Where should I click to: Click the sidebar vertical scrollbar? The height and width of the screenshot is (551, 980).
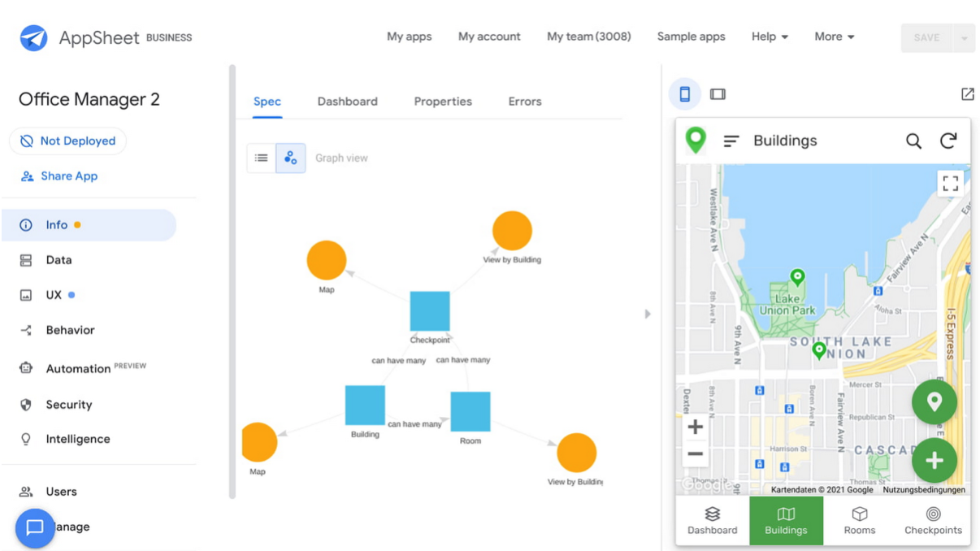pyautogui.click(x=232, y=281)
